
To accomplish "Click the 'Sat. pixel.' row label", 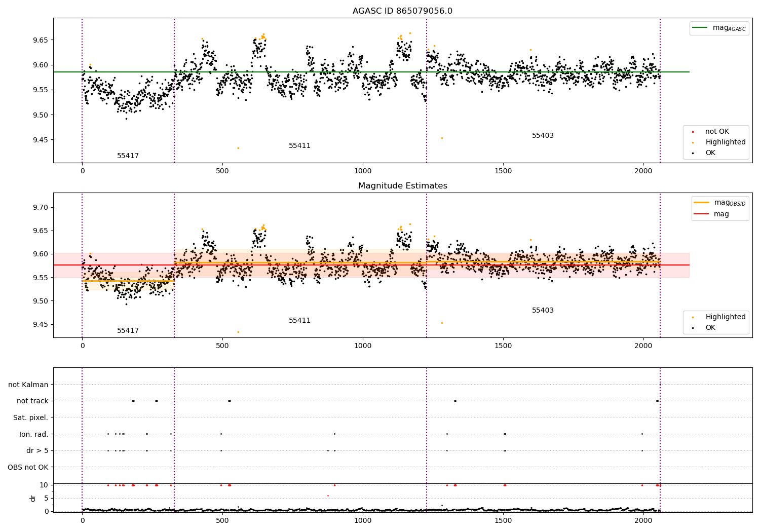I will coord(30,417).
